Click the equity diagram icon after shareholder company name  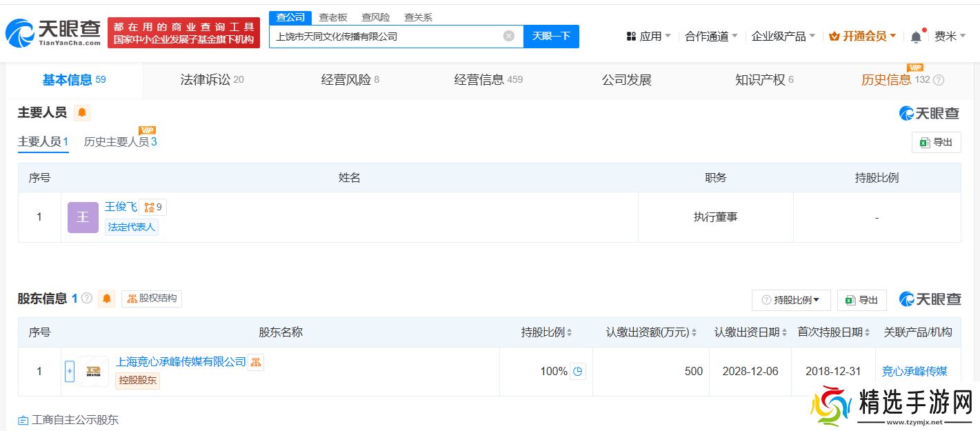click(256, 361)
